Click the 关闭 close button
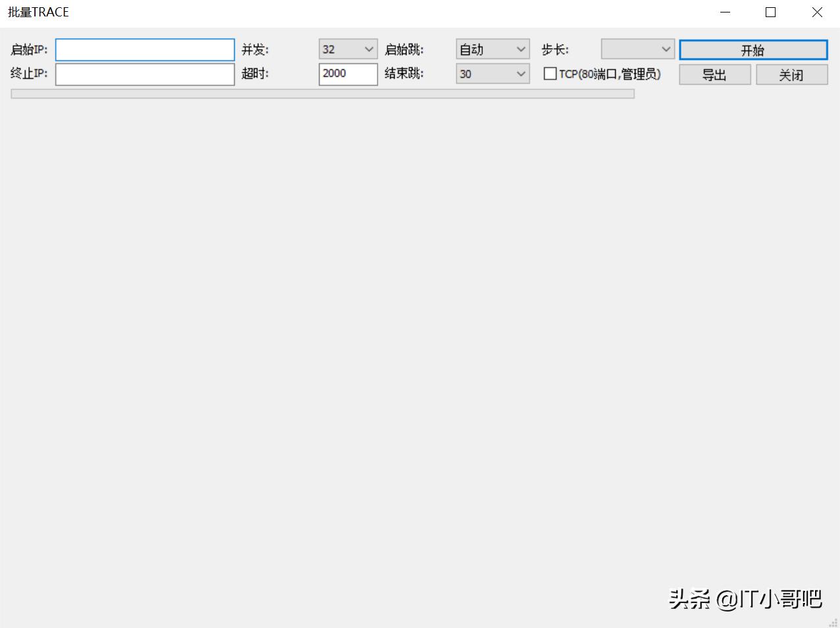Screen dimensions: 840x628 click(792, 74)
